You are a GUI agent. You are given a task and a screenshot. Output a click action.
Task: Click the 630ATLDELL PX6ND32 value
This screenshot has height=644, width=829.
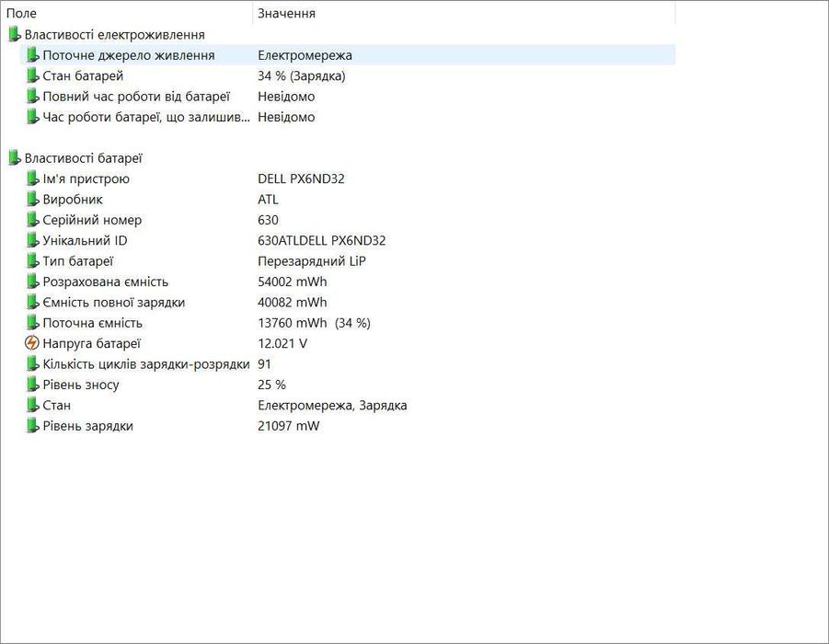click(x=322, y=240)
